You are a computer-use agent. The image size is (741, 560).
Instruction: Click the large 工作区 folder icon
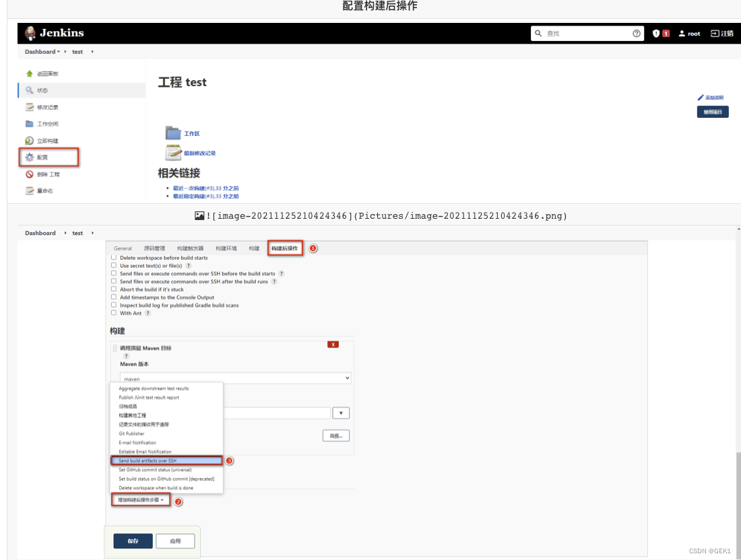point(173,133)
